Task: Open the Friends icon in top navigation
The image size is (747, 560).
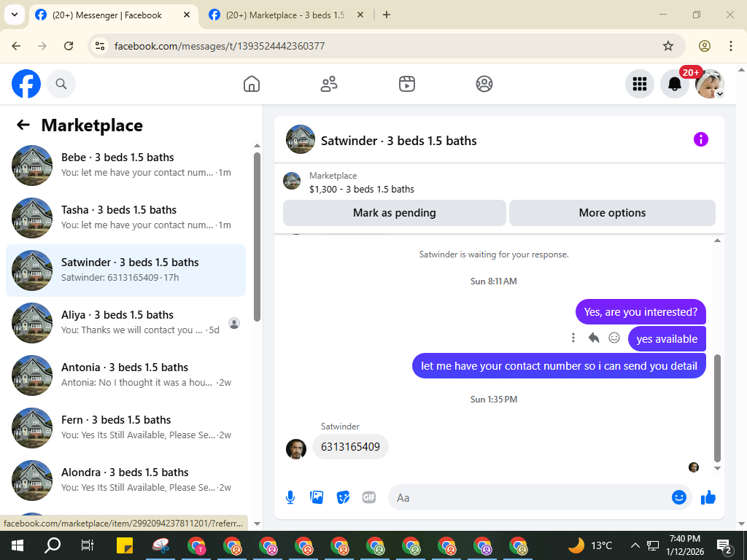Action: pyautogui.click(x=329, y=84)
